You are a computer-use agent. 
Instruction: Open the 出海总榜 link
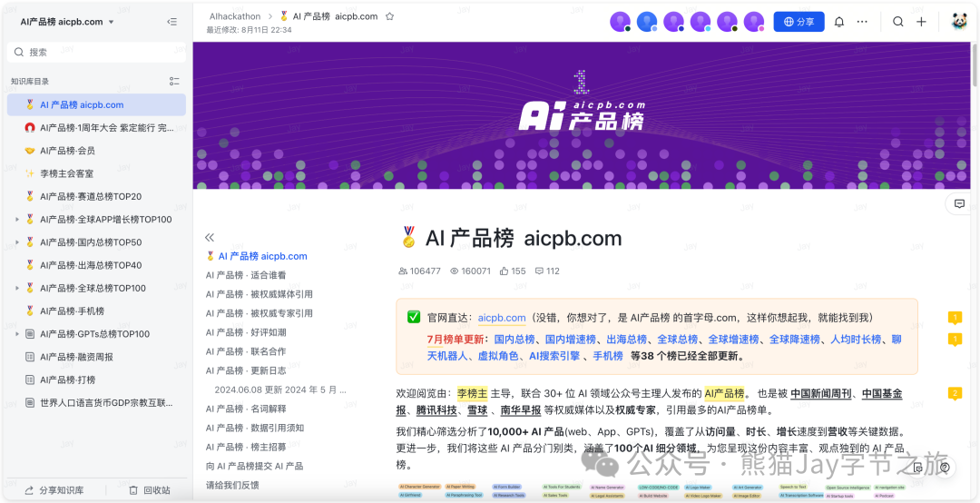pyautogui.click(x=627, y=339)
